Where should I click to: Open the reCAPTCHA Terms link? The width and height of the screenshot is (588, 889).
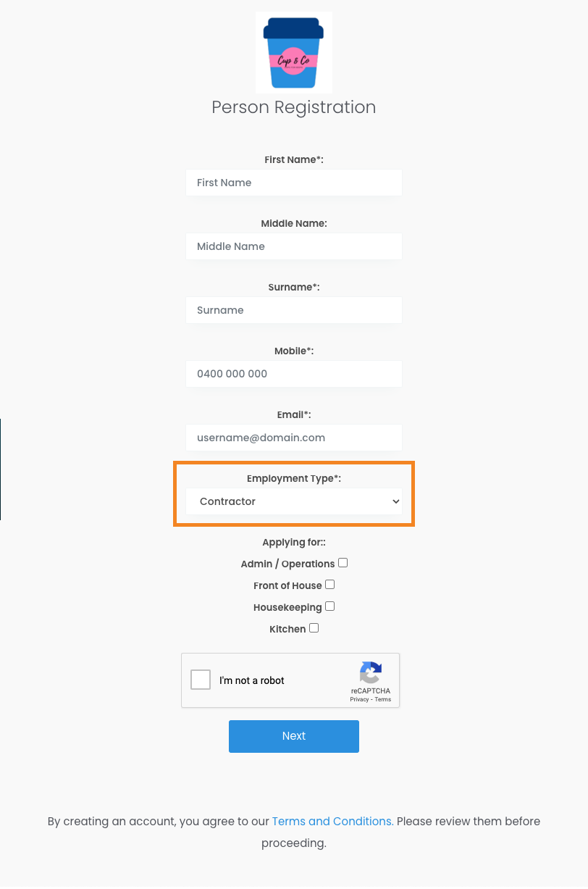click(x=383, y=700)
